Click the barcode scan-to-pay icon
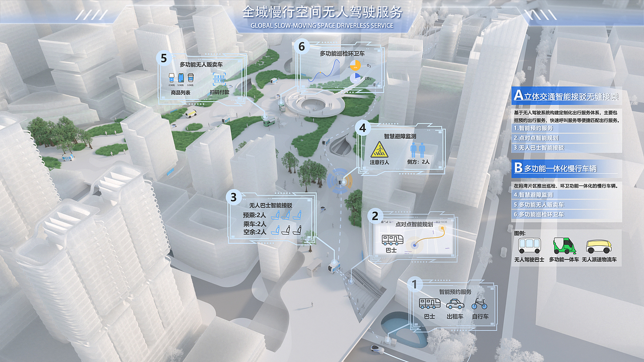Screen dimensions: 644x362 pyautogui.click(x=219, y=79)
